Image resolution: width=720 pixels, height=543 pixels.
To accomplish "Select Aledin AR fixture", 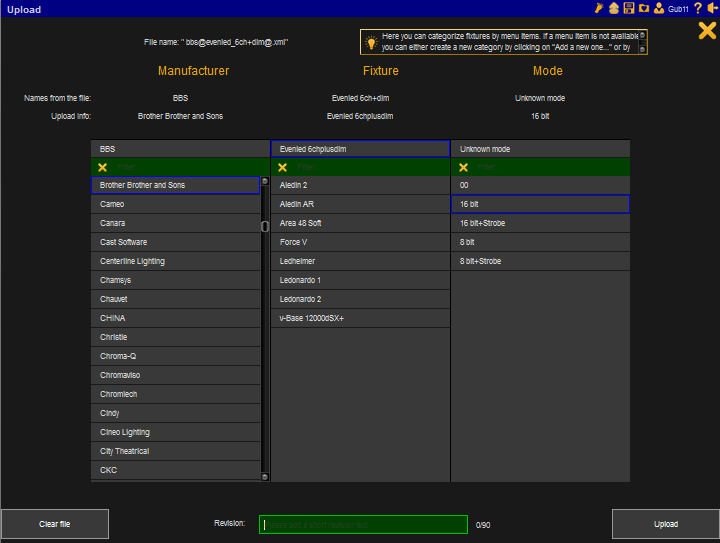I will [360, 204].
